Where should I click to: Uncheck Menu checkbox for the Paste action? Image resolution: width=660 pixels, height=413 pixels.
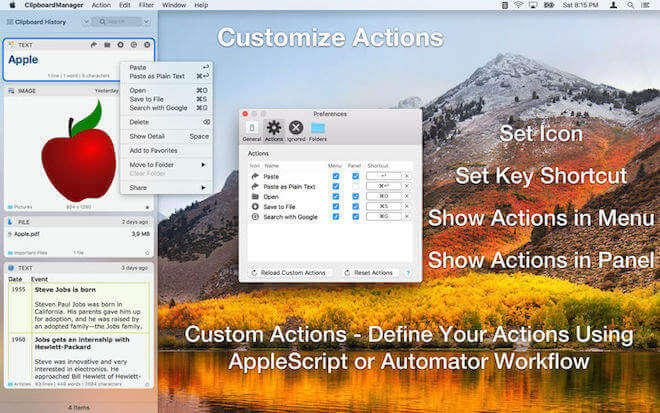(335, 176)
